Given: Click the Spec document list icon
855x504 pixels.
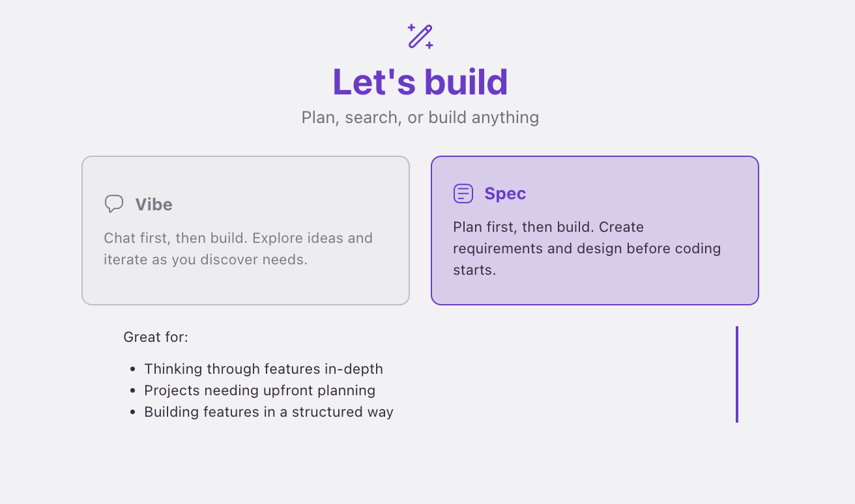Looking at the screenshot, I should [463, 193].
